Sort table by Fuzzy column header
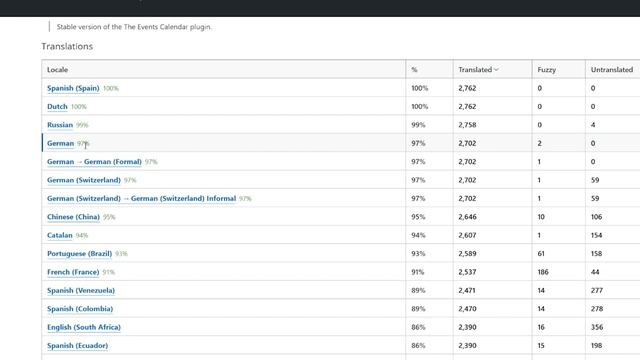 547,70
